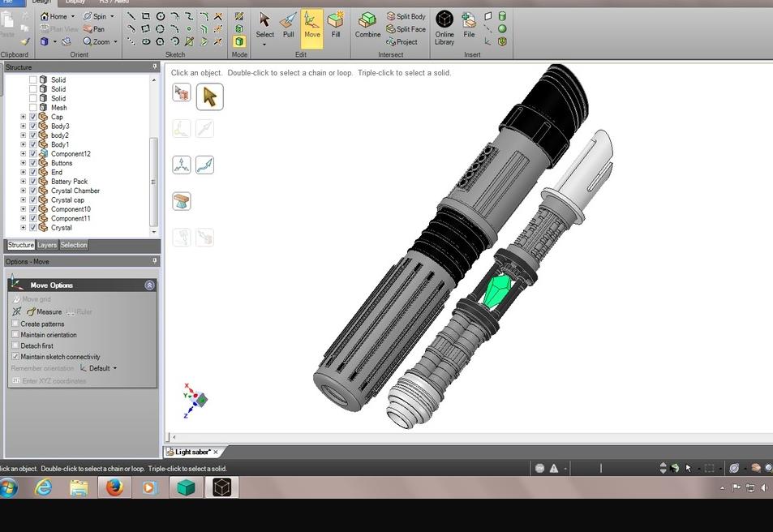Disable Maintain sketch connectivity
773x532 pixels.
pos(15,356)
